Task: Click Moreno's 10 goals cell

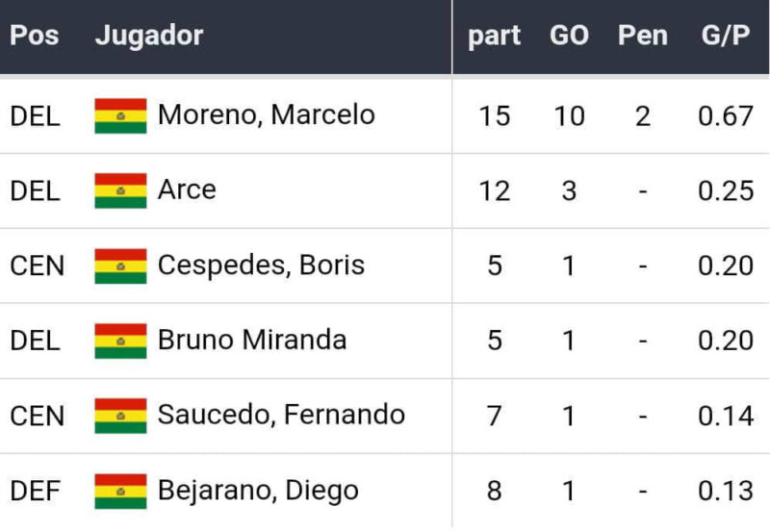Action: coord(569,116)
